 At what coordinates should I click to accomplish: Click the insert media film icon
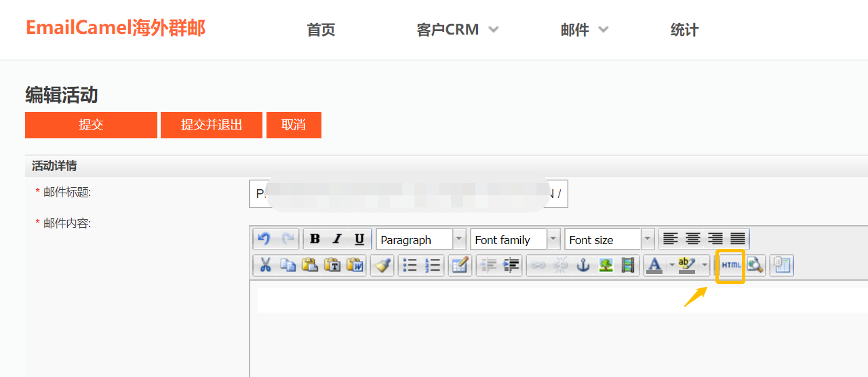coord(629,265)
